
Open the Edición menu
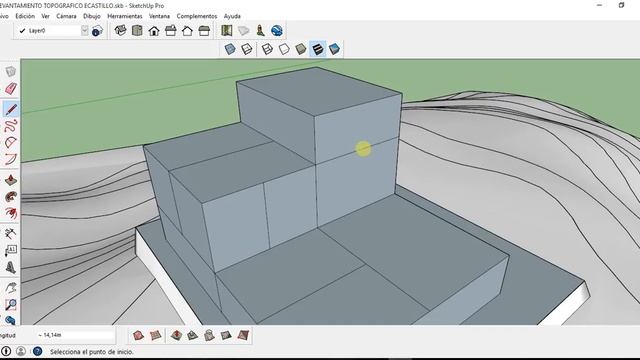pos(25,16)
